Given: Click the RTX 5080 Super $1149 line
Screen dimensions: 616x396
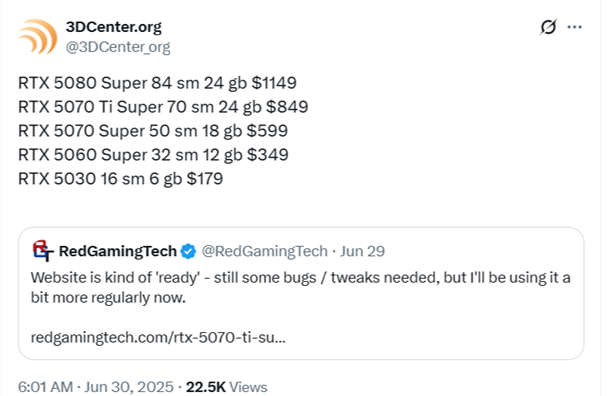Looking at the screenshot, I should click(x=157, y=83).
